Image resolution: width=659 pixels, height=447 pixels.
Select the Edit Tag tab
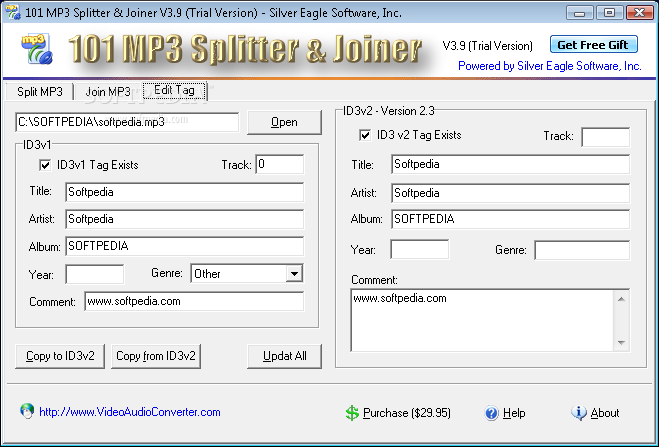[x=174, y=90]
